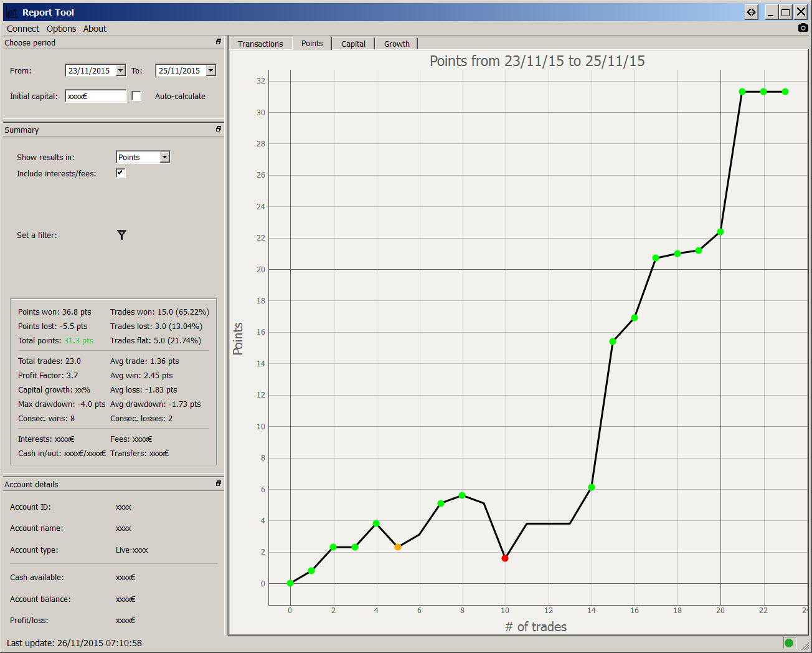This screenshot has height=653, width=812.
Task: Click the camera screenshot icon
Action: (x=803, y=28)
